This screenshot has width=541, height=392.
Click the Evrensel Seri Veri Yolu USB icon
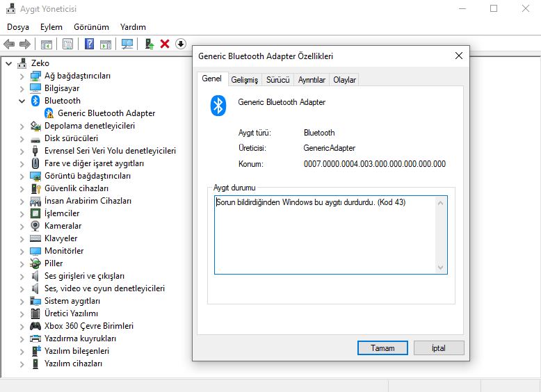35,151
